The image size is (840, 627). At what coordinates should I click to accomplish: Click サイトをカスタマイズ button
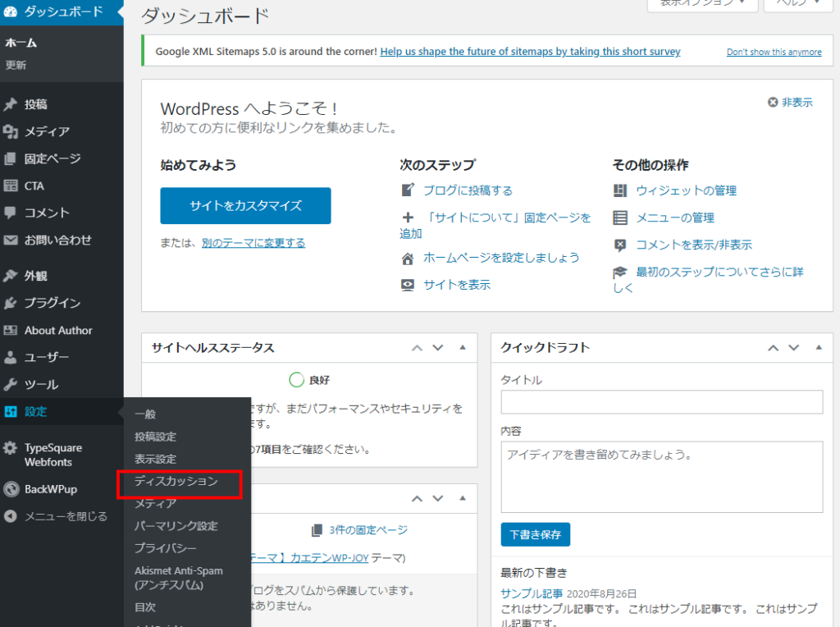(x=245, y=206)
